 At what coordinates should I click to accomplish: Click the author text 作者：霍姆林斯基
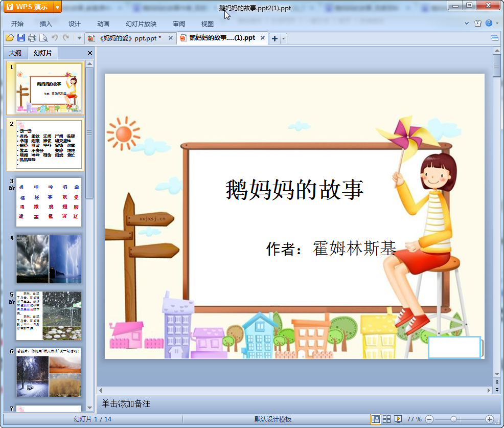(331, 248)
